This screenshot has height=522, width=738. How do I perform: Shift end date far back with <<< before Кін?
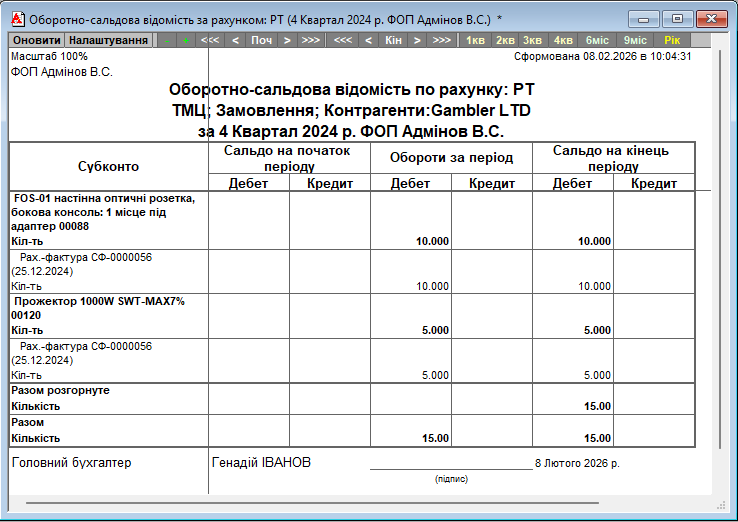point(343,40)
